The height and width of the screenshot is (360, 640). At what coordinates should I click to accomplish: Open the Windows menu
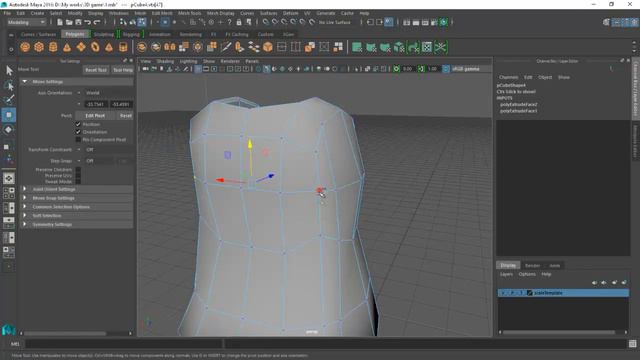(118, 13)
